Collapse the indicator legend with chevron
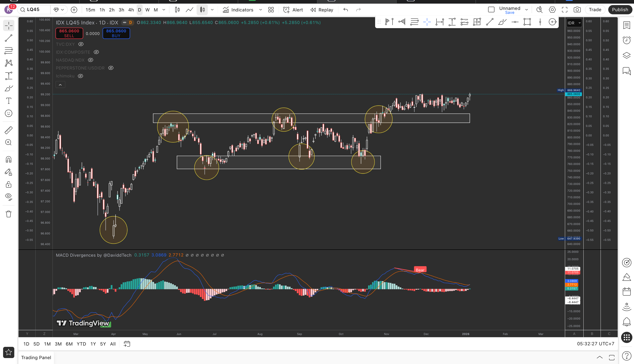Viewport: 634px width, 364px height. coord(60,85)
